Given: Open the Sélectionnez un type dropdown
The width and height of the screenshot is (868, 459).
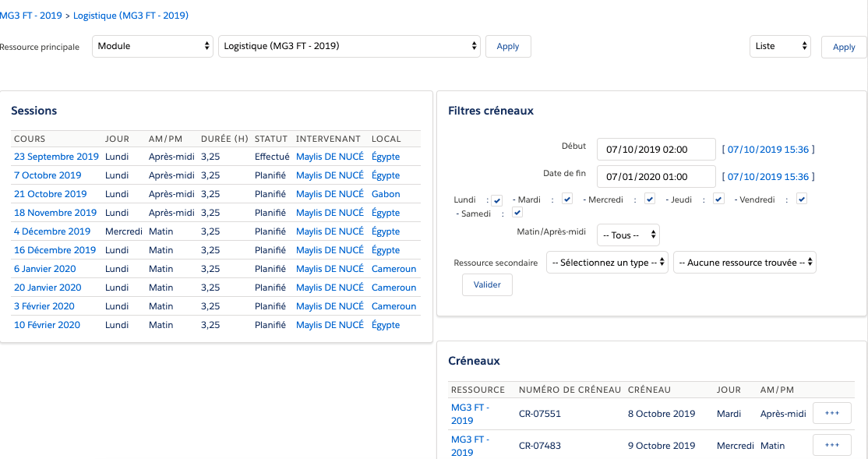Looking at the screenshot, I should pos(607,263).
